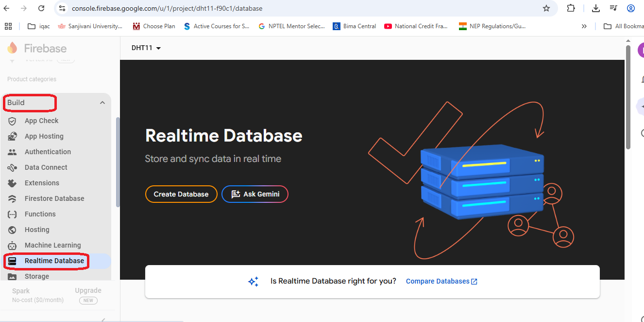Click the page vertical scrollbar
The height and width of the screenshot is (322, 644).
click(x=628, y=96)
